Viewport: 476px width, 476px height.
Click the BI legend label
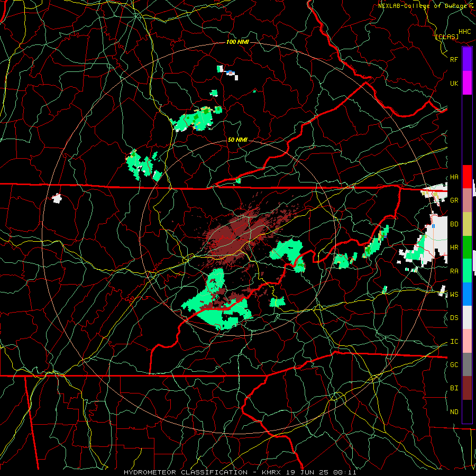[454, 388]
